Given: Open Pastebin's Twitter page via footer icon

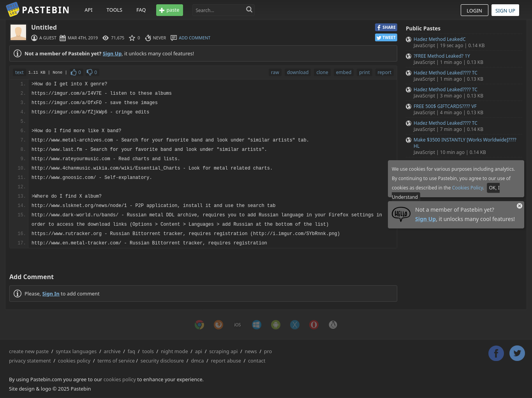Looking at the screenshot, I should [517, 353].
